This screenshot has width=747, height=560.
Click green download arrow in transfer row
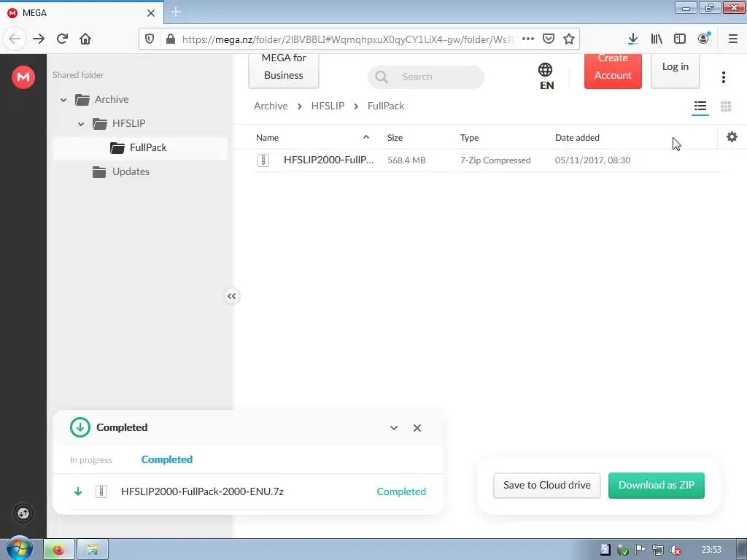(x=78, y=491)
